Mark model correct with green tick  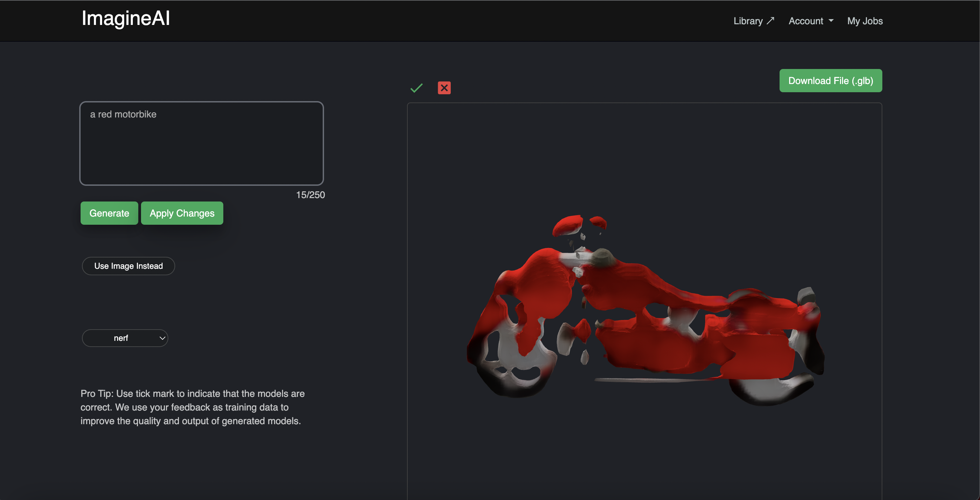417,88
